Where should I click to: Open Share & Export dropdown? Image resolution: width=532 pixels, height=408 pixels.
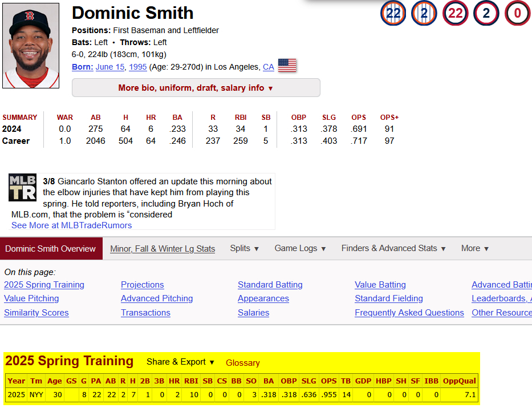pos(180,362)
